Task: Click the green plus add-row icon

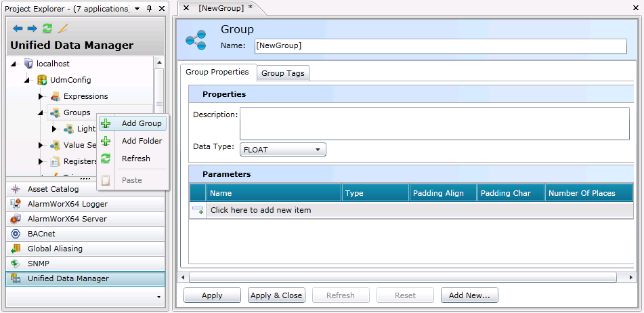Action: pos(198,210)
